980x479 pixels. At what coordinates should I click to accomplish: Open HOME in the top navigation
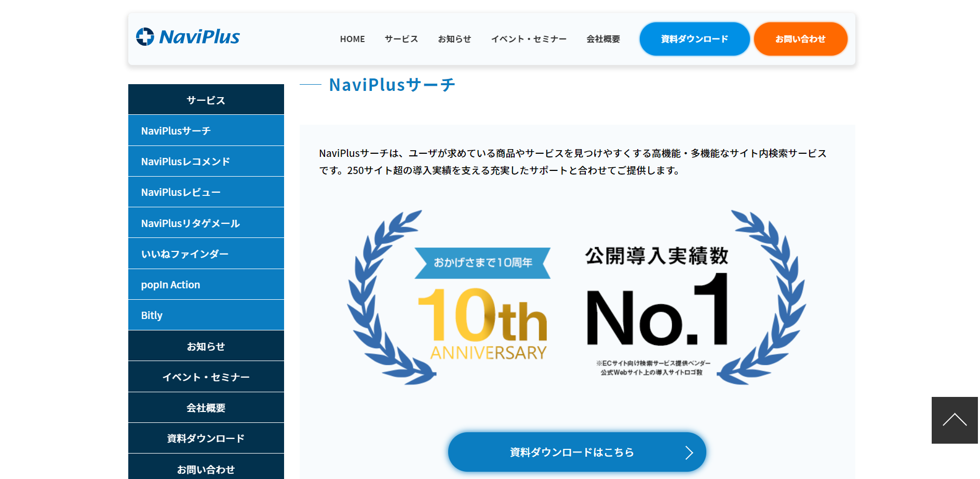(x=352, y=39)
